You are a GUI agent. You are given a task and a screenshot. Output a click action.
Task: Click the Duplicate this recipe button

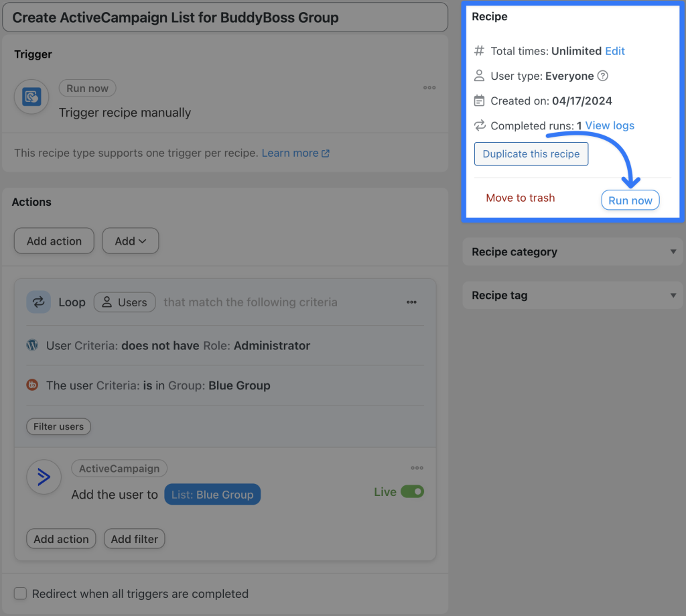click(531, 153)
